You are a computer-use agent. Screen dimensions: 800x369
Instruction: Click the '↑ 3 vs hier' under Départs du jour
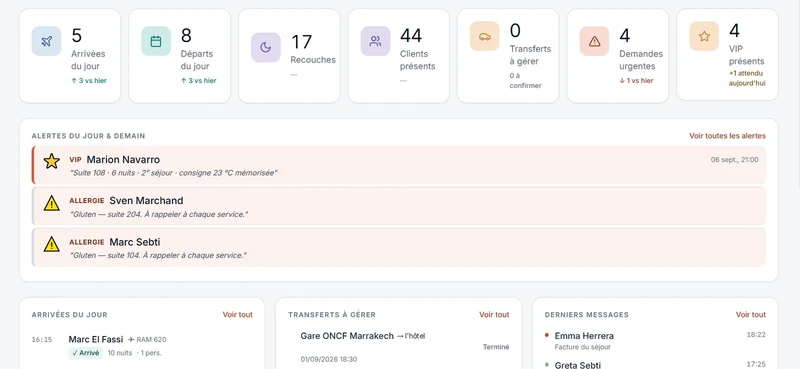(x=198, y=81)
